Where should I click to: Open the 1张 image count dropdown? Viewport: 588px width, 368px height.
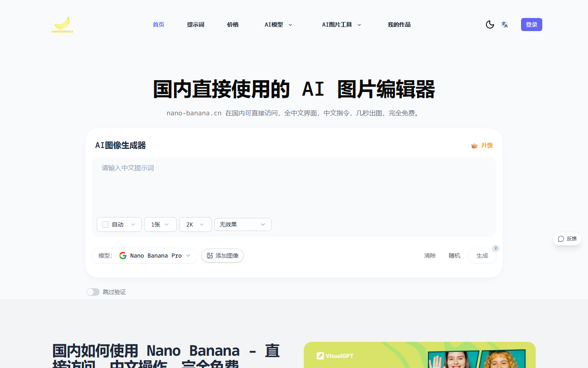click(x=160, y=224)
